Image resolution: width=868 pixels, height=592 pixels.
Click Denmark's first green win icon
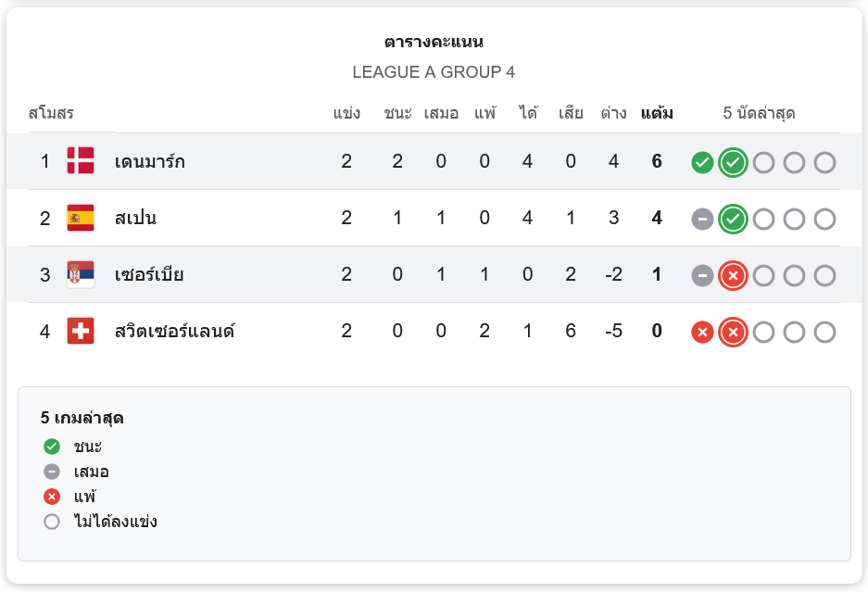click(x=702, y=162)
